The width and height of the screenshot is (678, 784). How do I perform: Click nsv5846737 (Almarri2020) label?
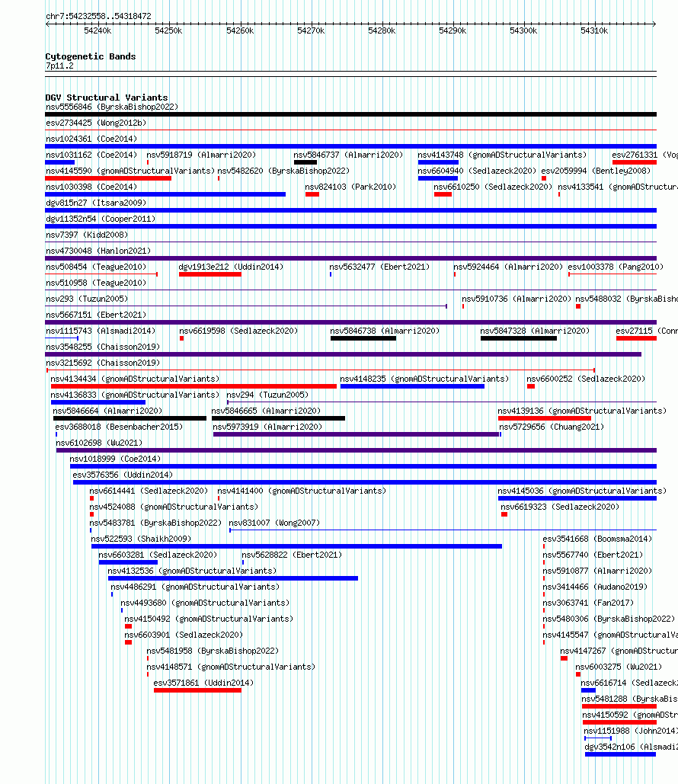348,155
